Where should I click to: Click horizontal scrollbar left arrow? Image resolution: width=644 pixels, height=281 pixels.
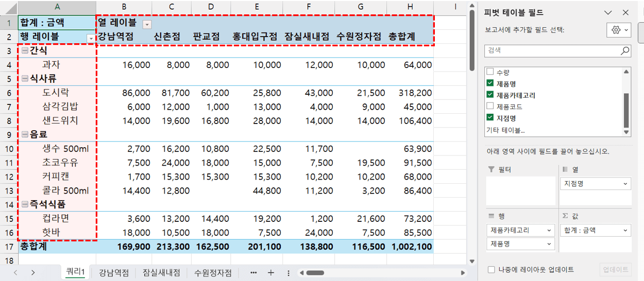[x=301, y=273]
